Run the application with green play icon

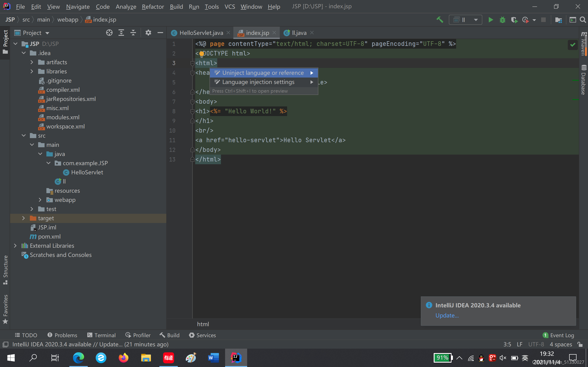(491, 20)
